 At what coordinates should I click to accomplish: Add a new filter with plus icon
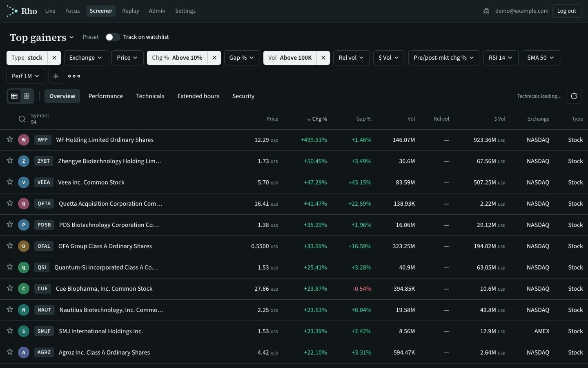[56, 76]
